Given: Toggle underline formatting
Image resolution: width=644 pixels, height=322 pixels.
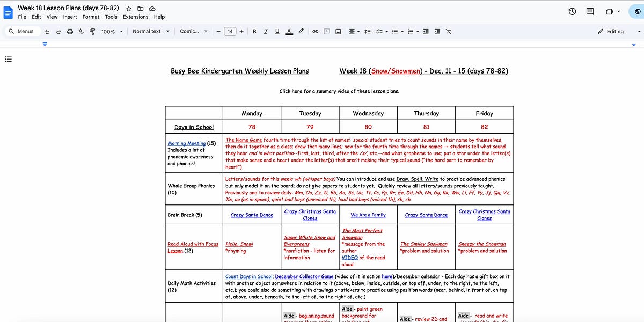Looking at the screenshot, I should [x=277, y=31].
